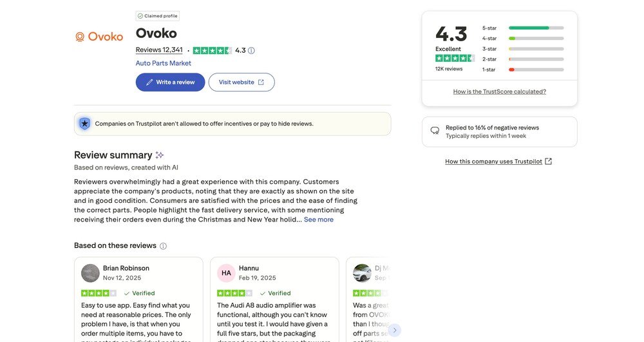Open How this company uses Trustpilot link
Image resolution: width=644 pixels, height=342 pixels.
(x=498, y=162)
